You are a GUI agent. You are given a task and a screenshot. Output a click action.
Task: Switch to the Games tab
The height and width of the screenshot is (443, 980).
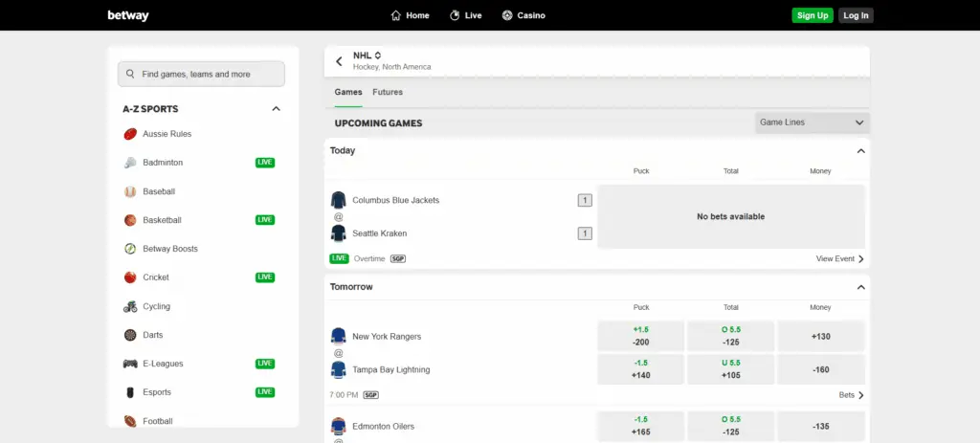pos(348,92)
